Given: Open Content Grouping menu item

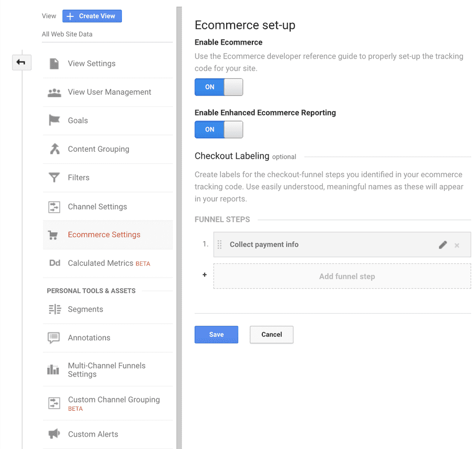Looking at the screenshot, I should coord(98,149).
